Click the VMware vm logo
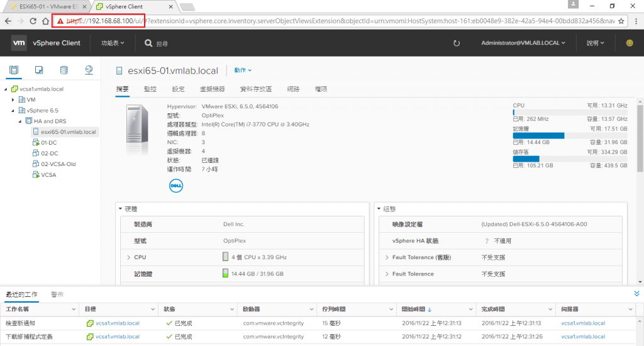Viewport: 644px width, 346px height. tap(19, 43)
